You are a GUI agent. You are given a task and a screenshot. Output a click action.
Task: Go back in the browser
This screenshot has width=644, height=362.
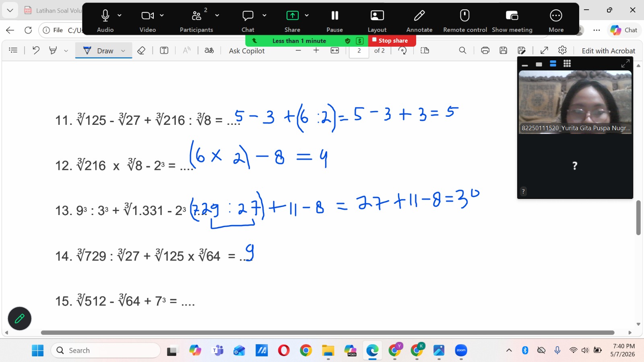tap(10, 30)
